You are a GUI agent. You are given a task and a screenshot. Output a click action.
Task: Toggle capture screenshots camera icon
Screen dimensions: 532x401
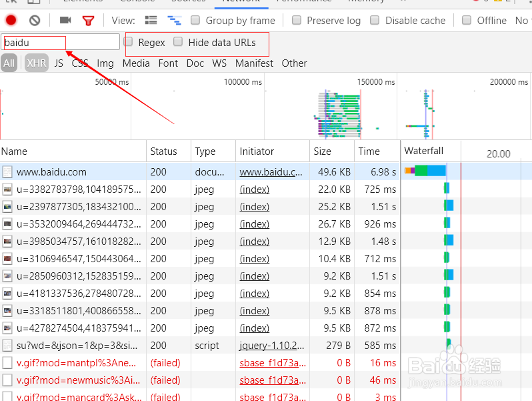(x=65, y=21)
